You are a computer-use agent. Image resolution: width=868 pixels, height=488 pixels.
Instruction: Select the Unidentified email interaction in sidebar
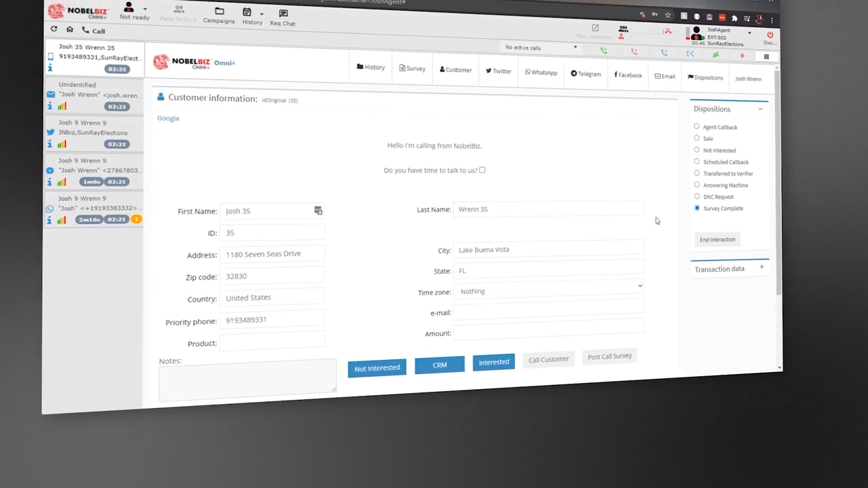pos(93,96)
